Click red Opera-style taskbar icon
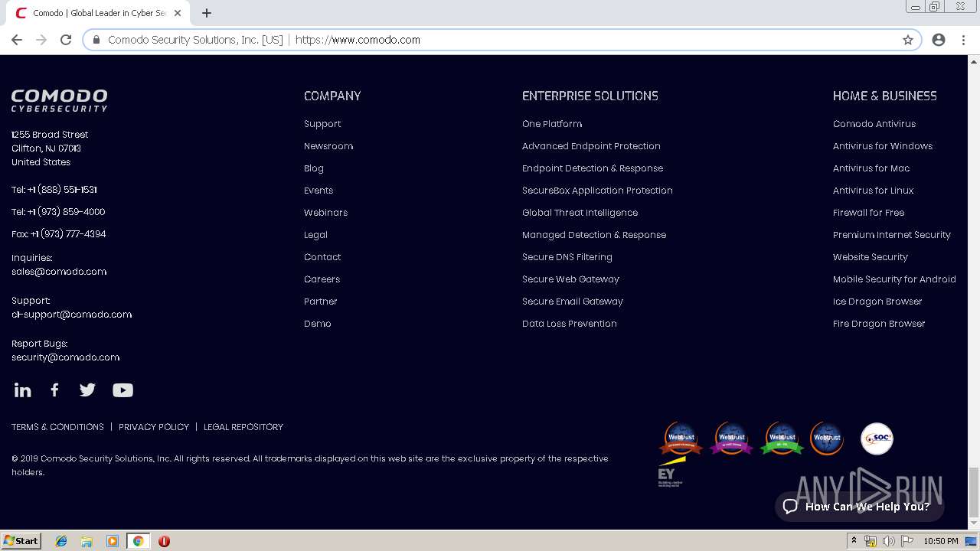This screenshot has width=980, height=551. pyautogui.click(x=164, y=541)
